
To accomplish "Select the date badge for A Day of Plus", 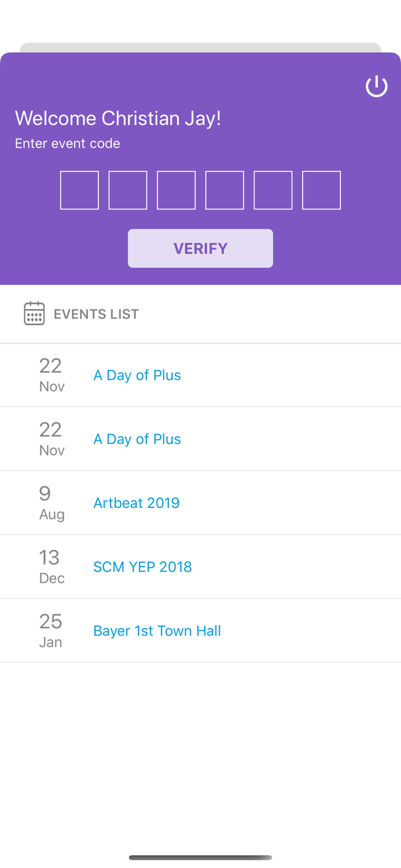I will coord(50,375).
